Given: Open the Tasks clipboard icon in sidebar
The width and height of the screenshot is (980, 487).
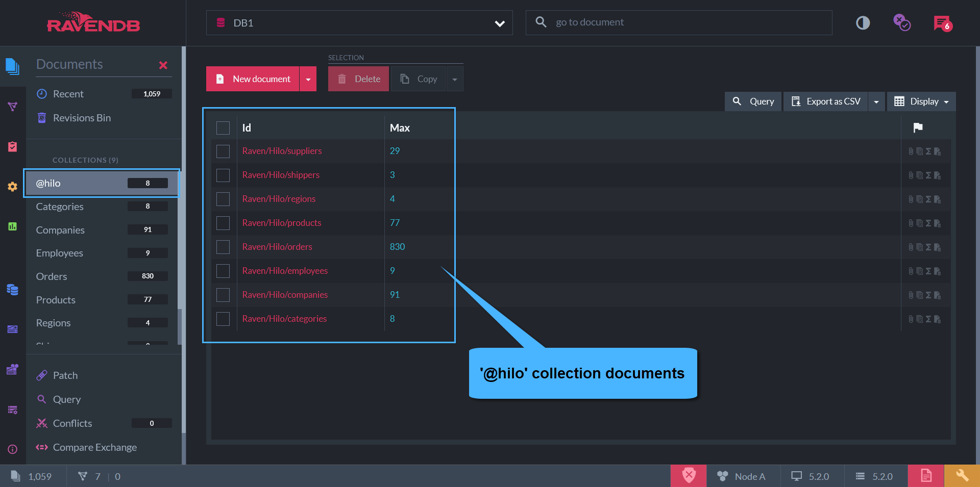Looking at the screenshot, I should tap(12, 146).
